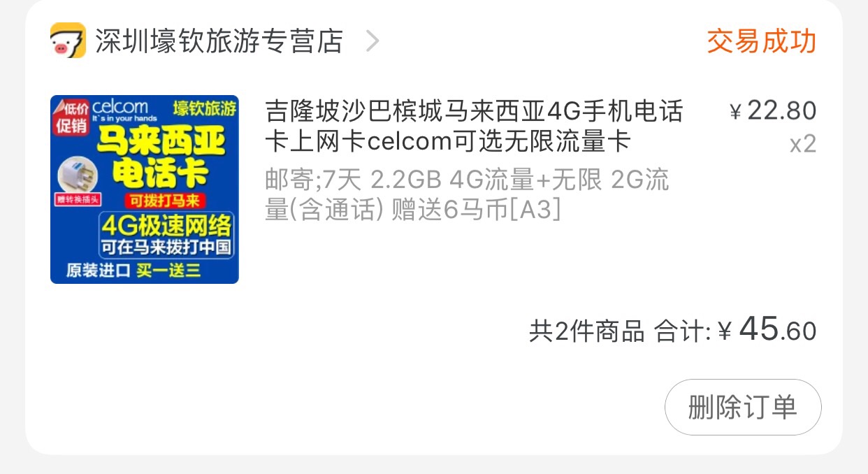Tap the 共2件商品 item count
The height and width of the screenshot is (474, 868).
click(586, 331)
